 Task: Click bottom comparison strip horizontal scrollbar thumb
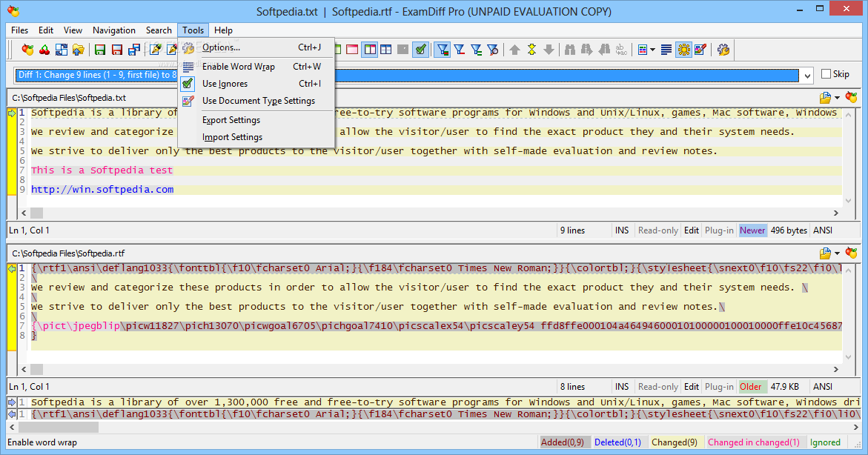click(59, 428)
